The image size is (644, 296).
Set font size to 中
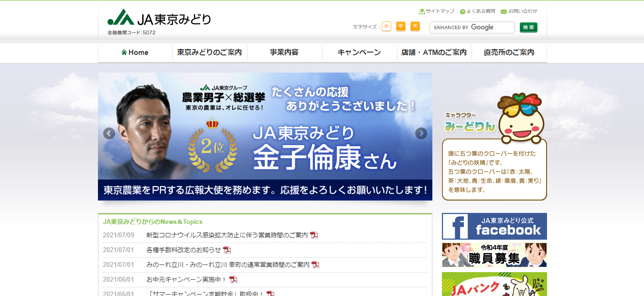click(401, 26)
